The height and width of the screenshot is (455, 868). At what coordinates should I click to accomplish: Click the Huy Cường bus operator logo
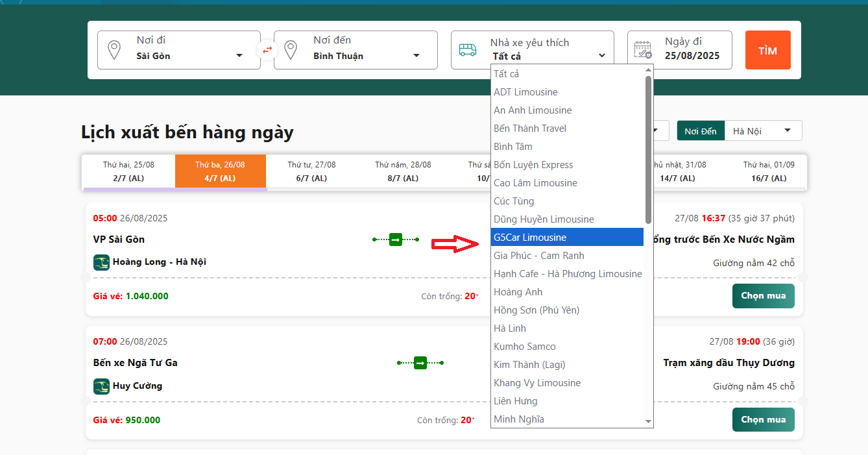[x=101, y=386]
